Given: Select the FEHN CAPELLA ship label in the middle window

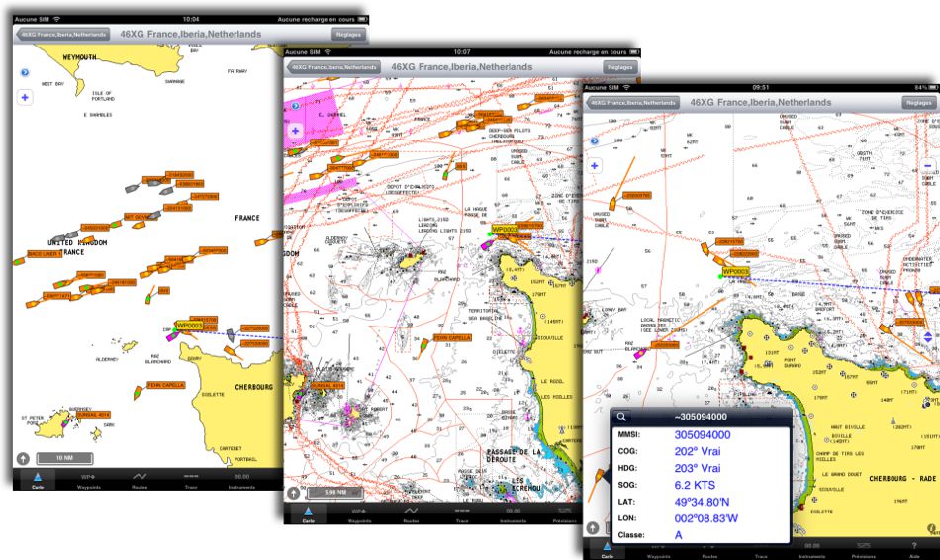Looking at the screenshot, I should tap(452, 338).
